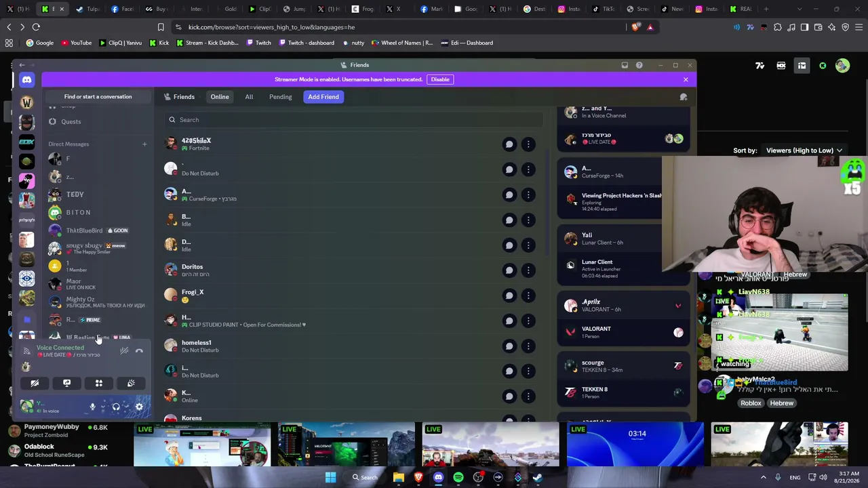Start an activity in voice panel
This screenshot has height=488, width=868.
[99, 383]
